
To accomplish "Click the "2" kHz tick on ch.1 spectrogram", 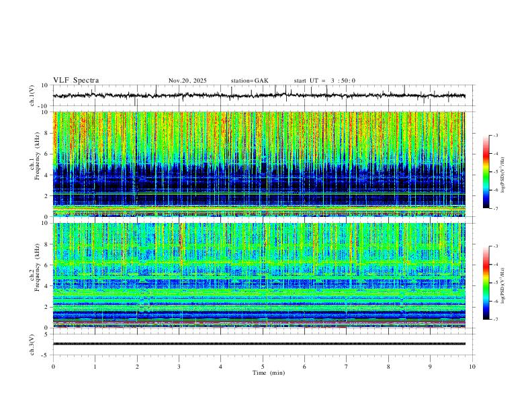I will coord(47,196).
